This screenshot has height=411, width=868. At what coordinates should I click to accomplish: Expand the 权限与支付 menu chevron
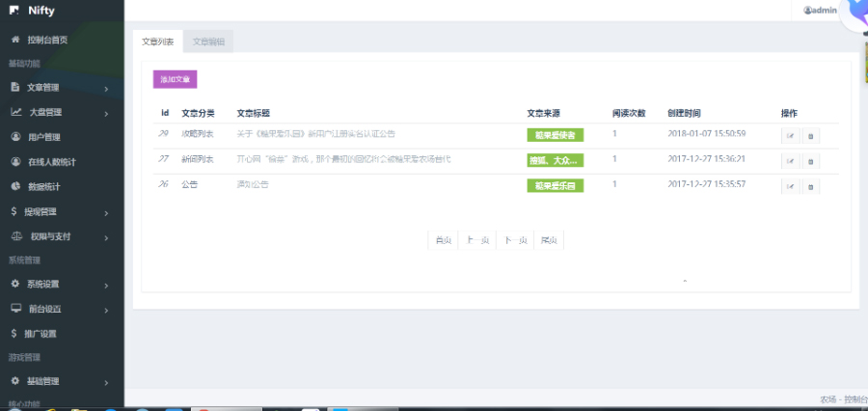(x=106, y=238)
